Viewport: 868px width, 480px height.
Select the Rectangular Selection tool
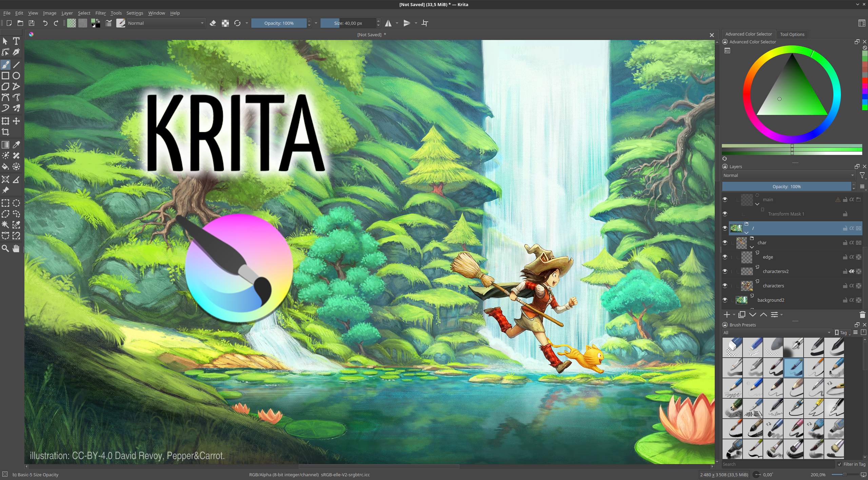pos(5,203)
